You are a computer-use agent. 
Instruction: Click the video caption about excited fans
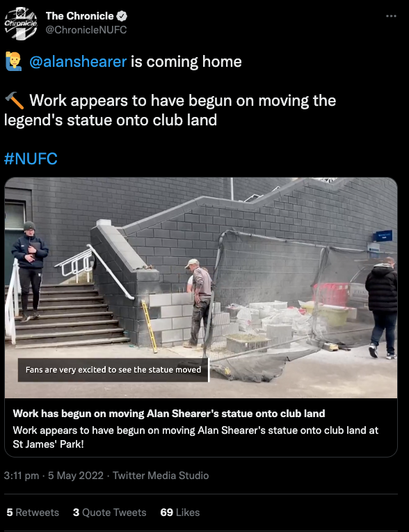pos(113,370)
